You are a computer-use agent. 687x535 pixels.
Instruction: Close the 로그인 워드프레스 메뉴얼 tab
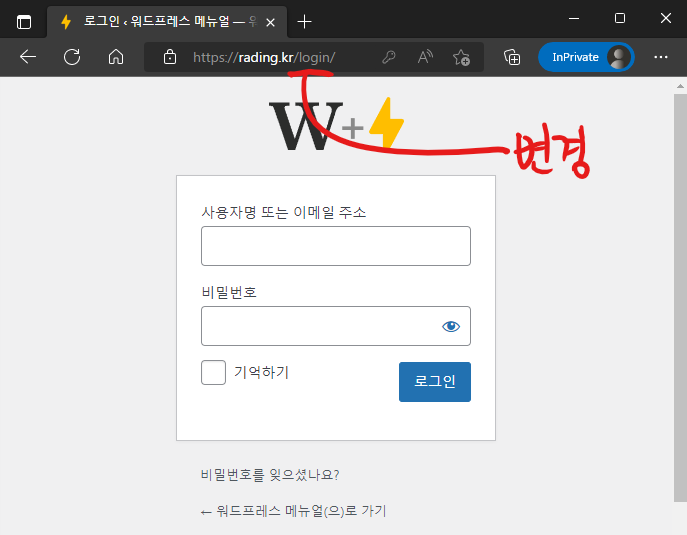(271, 22)
